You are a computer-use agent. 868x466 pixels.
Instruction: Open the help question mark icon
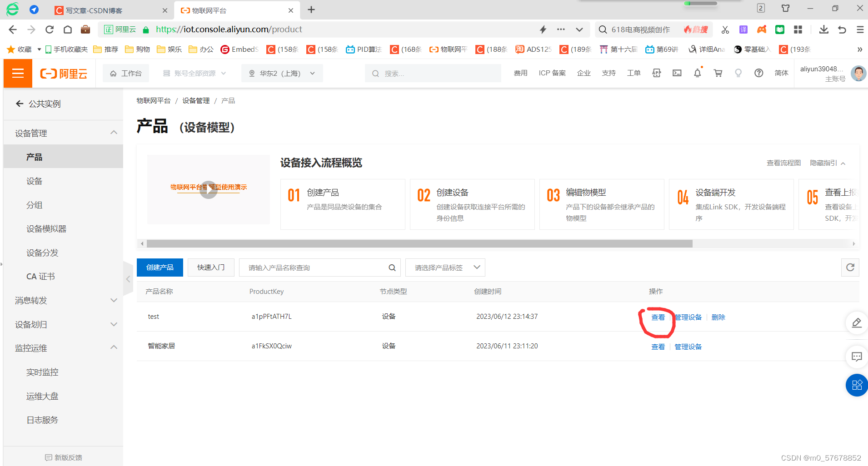759,73
